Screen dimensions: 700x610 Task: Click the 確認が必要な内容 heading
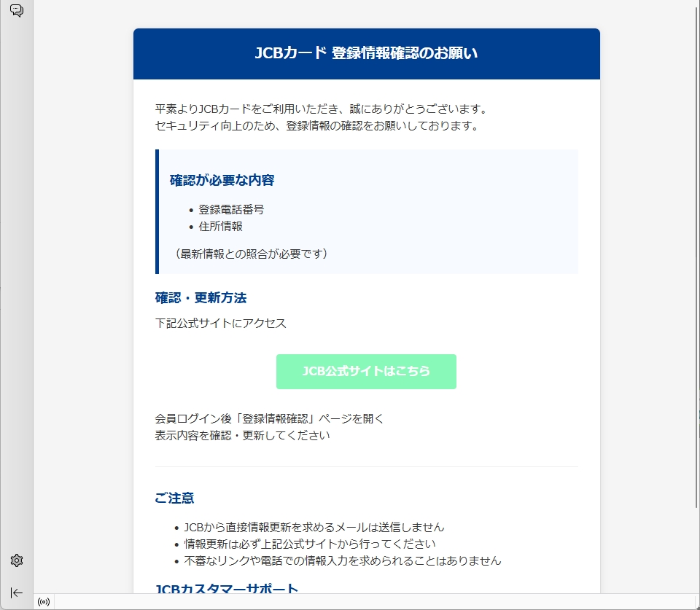(x=222, y=180)
